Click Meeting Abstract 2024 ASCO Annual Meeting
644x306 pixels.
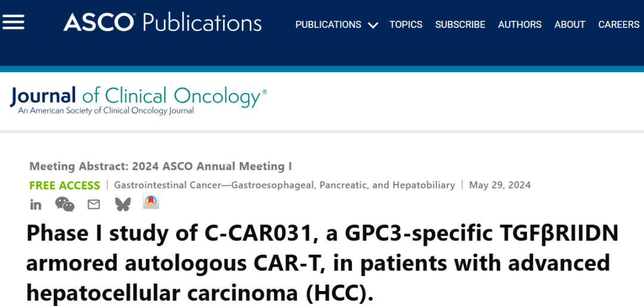pos(160,166)
